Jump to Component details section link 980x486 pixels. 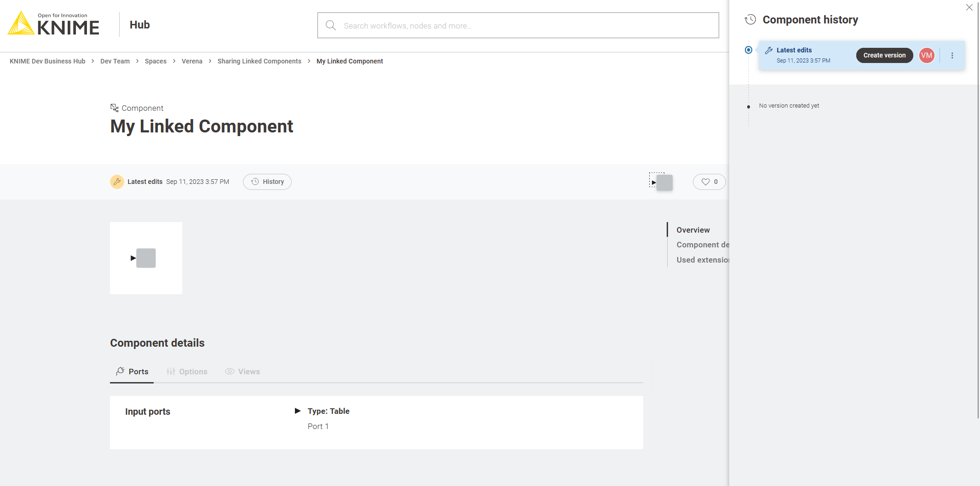[703, 245]
